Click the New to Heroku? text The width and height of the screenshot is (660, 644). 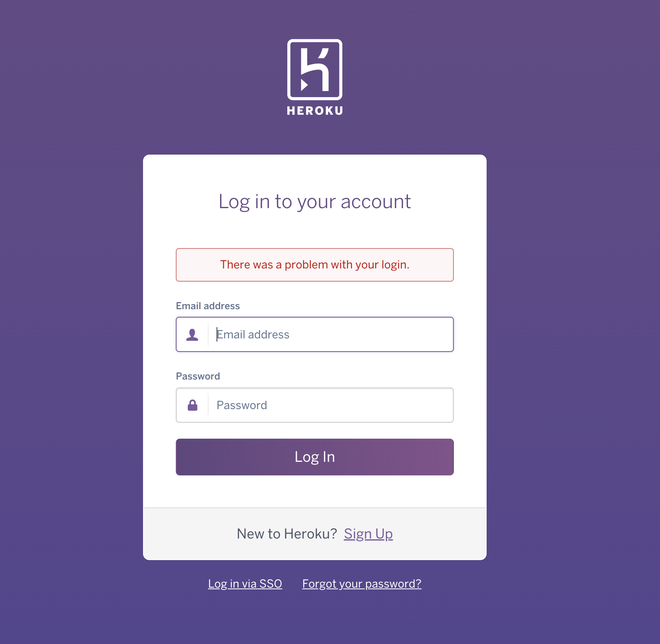pyautogui.click(x=287, y=534)
